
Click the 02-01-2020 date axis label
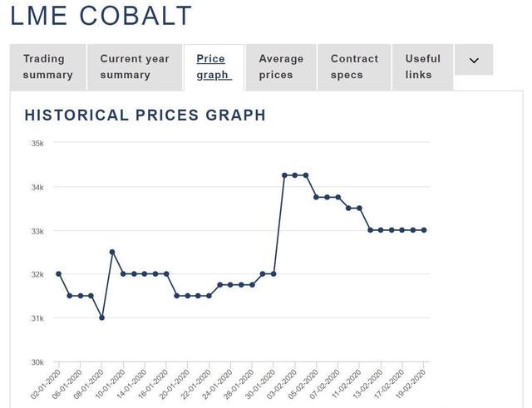47,383
